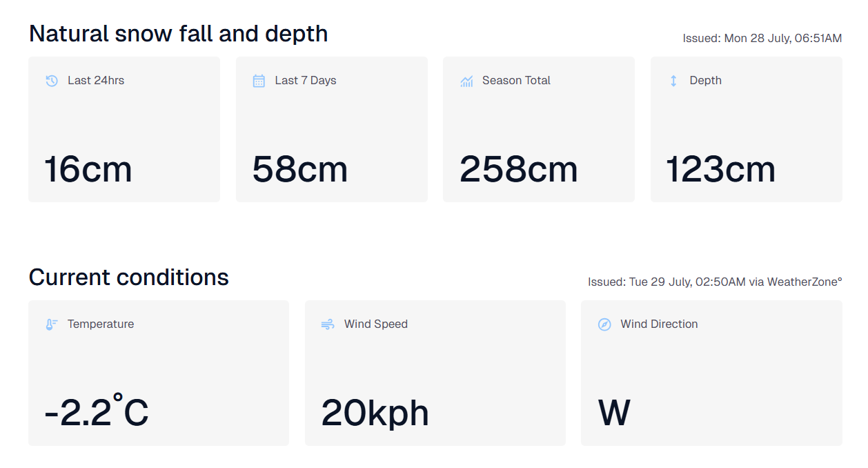Select the 16cm snowfall value
868x468 pixels.
pyautogui.click(x=88, y=170)
